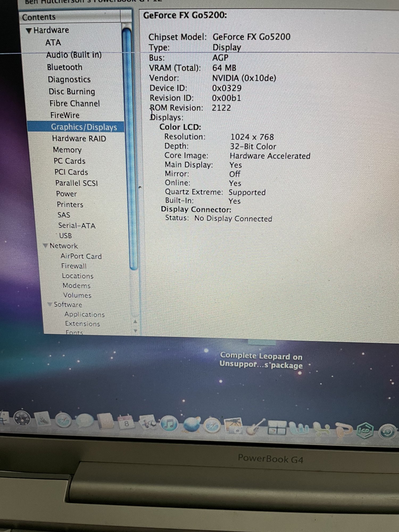
Task: Select Extensions under Software
Action: coord(83,324)
